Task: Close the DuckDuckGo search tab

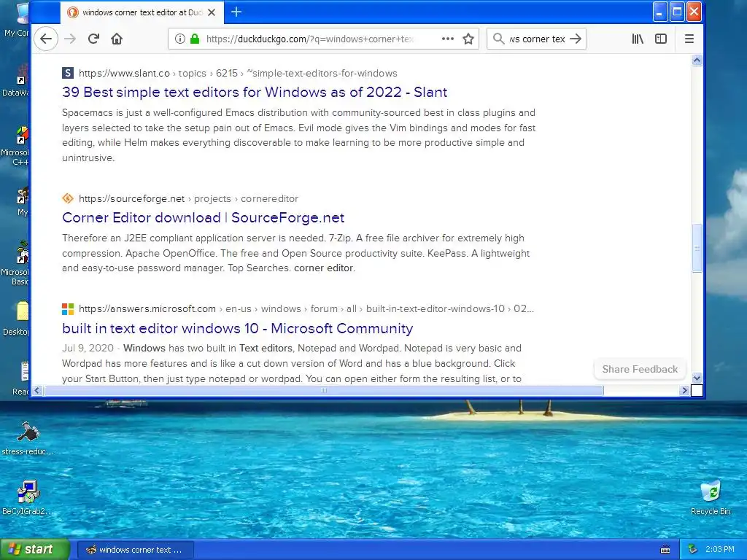Action: [212, 12]
